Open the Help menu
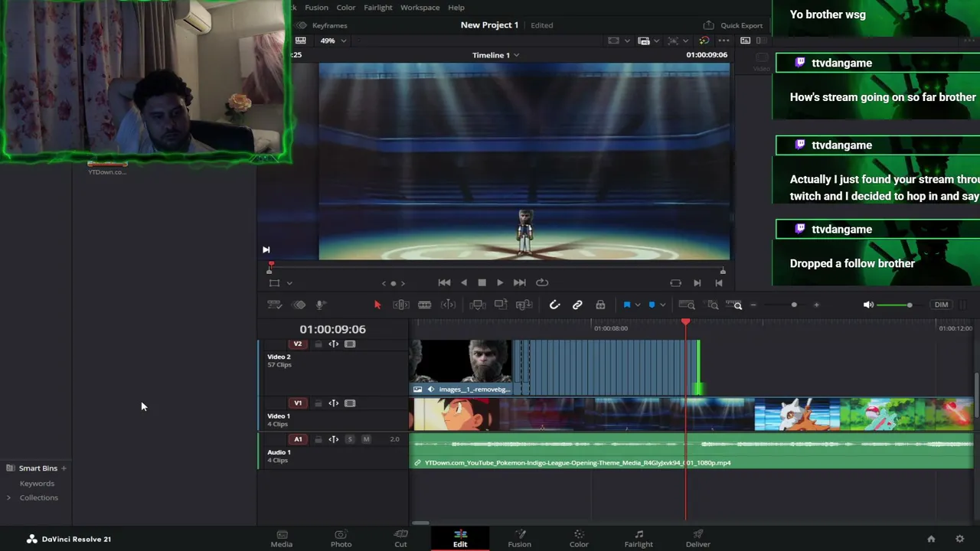Viewport: 980px width, 551px height. [x=456, y=8]
